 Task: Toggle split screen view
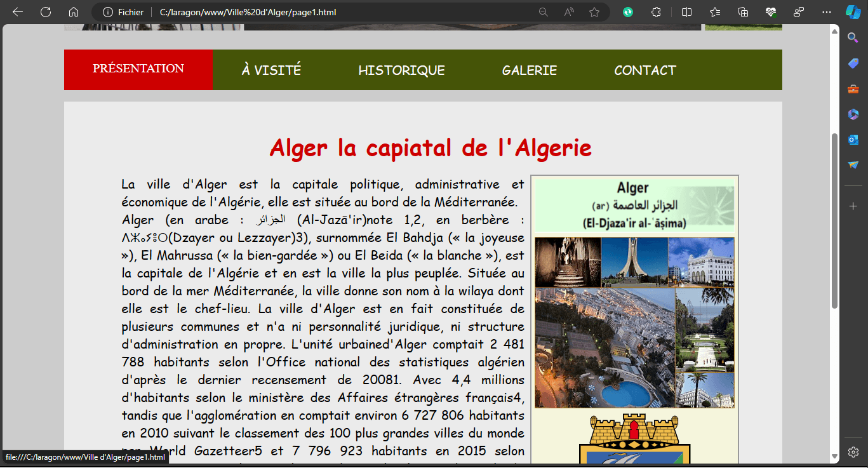point(687,12)
